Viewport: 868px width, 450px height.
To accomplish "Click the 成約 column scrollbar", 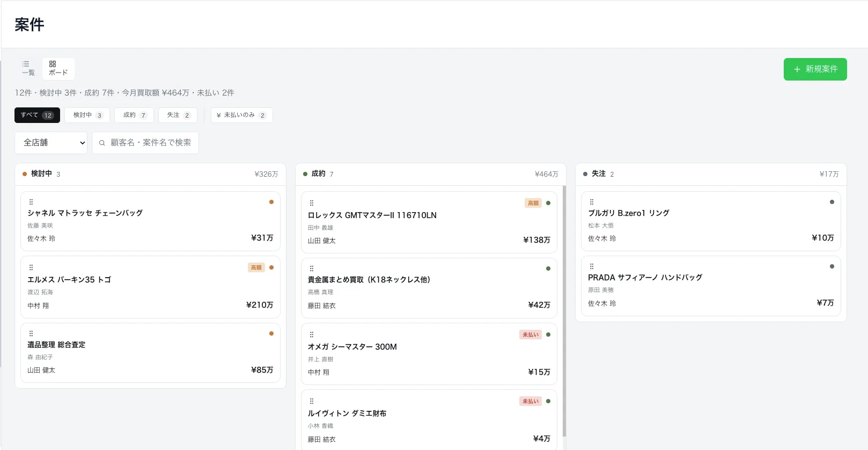I will tap(564, 311).
